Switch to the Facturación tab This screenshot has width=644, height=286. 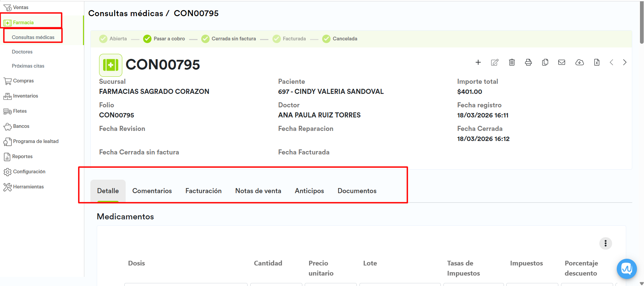(x=204, y=191)
